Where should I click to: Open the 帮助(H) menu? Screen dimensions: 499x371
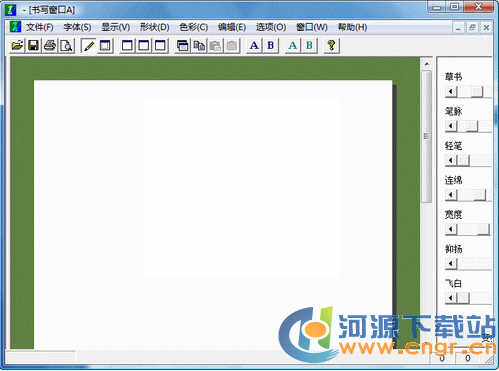click(353, 27)
